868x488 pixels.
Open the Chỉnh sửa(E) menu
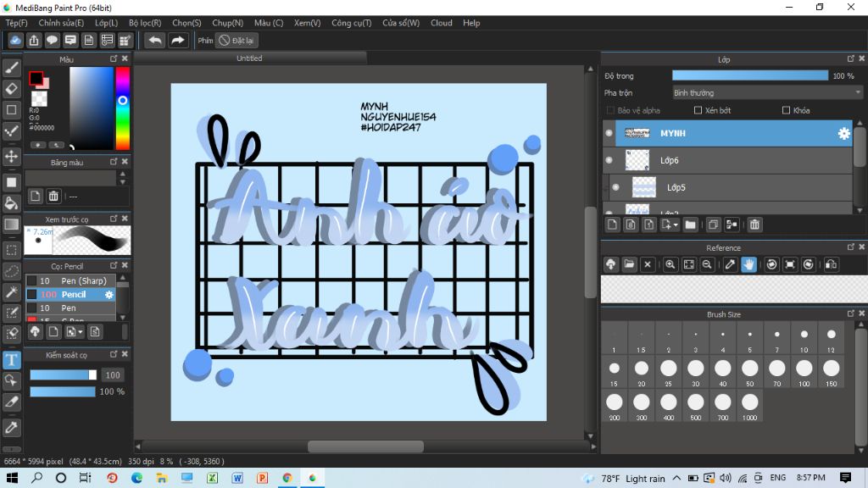61,23
